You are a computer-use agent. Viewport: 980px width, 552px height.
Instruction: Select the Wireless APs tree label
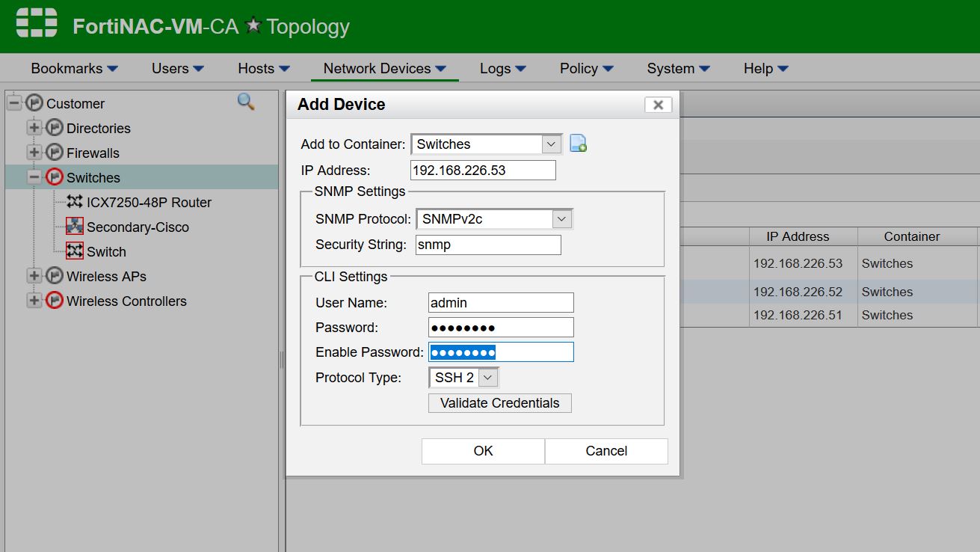(x=106, y=276)
